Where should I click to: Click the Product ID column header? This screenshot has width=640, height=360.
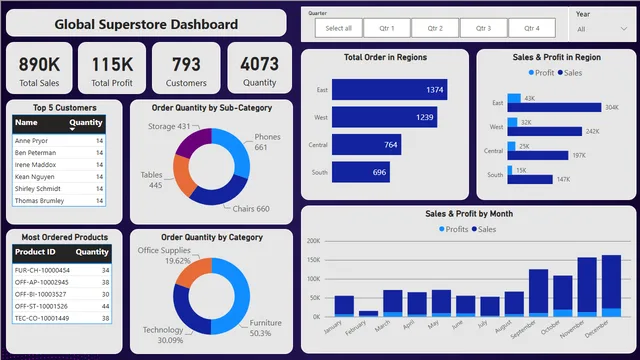pyautogui.click(x=35, y=252)
